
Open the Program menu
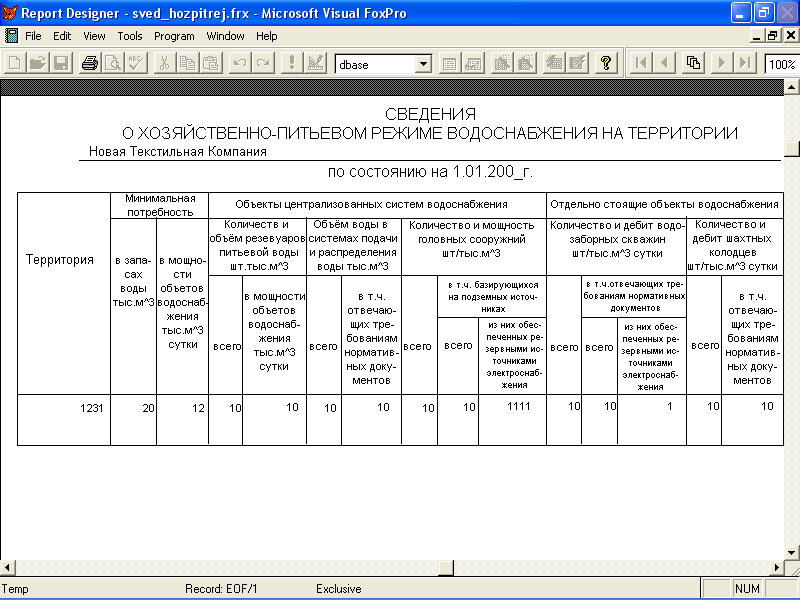(x=174, y=36)
